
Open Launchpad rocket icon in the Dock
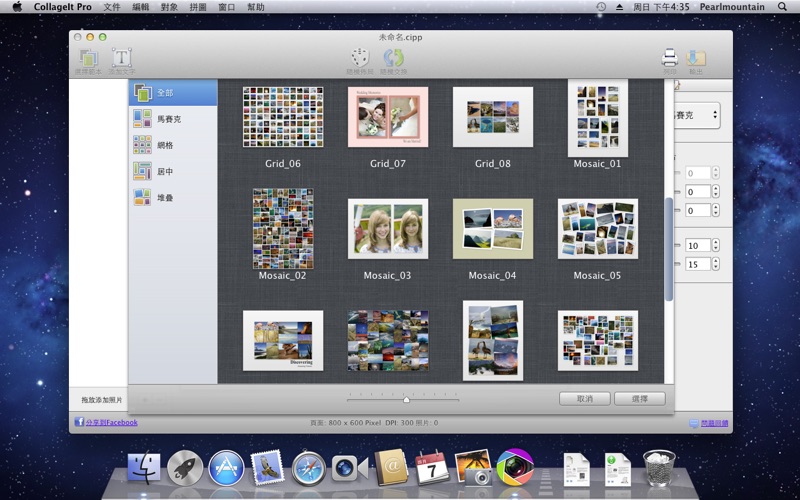[x=185, y=468]
